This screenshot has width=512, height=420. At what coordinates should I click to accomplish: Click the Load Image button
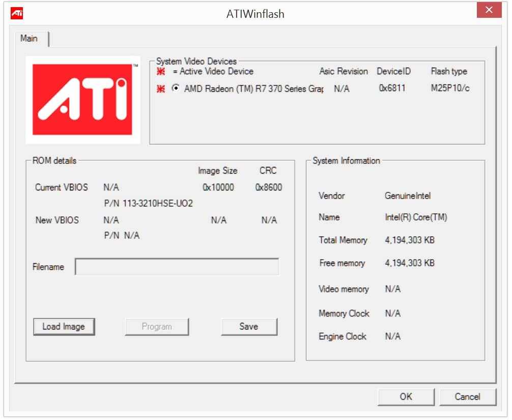tap(64, 327)
